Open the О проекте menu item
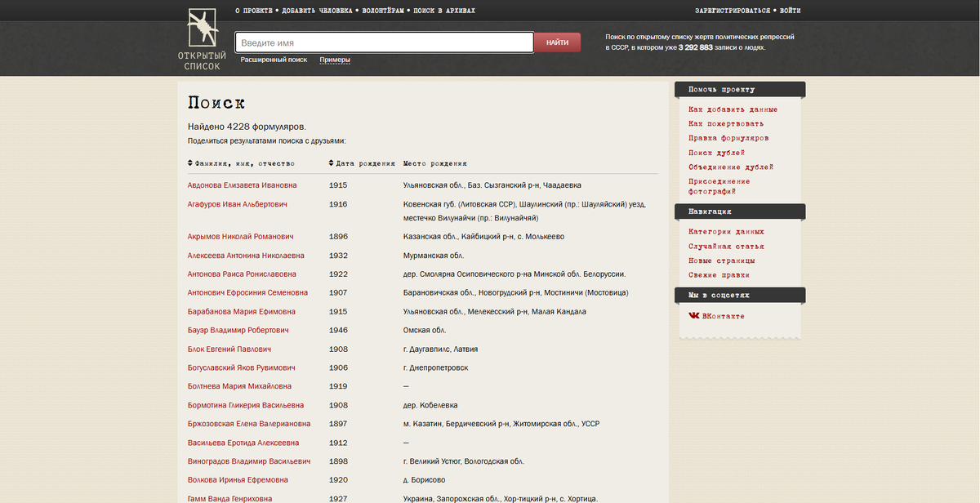This screenshot has height=503, width=980. click(x=254, y=11)
